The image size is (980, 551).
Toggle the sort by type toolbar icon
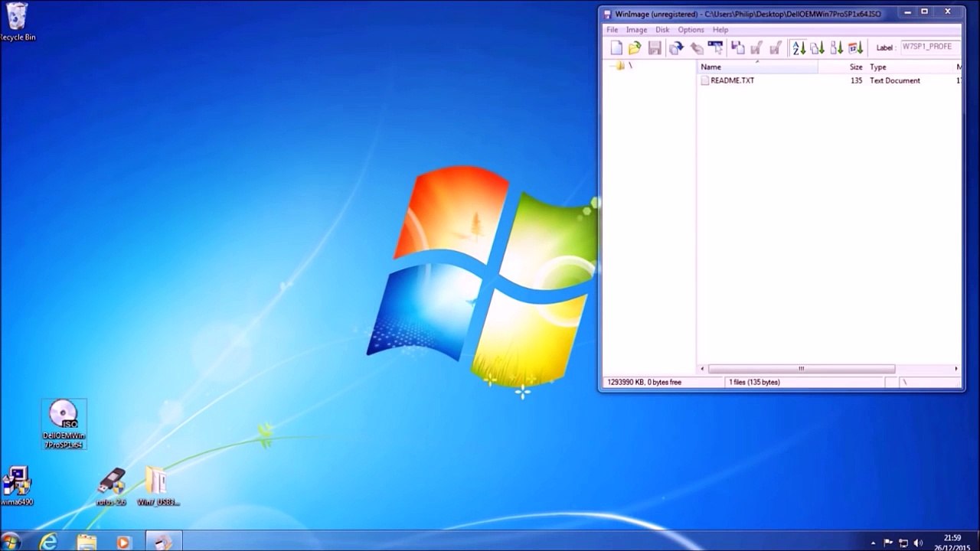[x=818, y=48]
